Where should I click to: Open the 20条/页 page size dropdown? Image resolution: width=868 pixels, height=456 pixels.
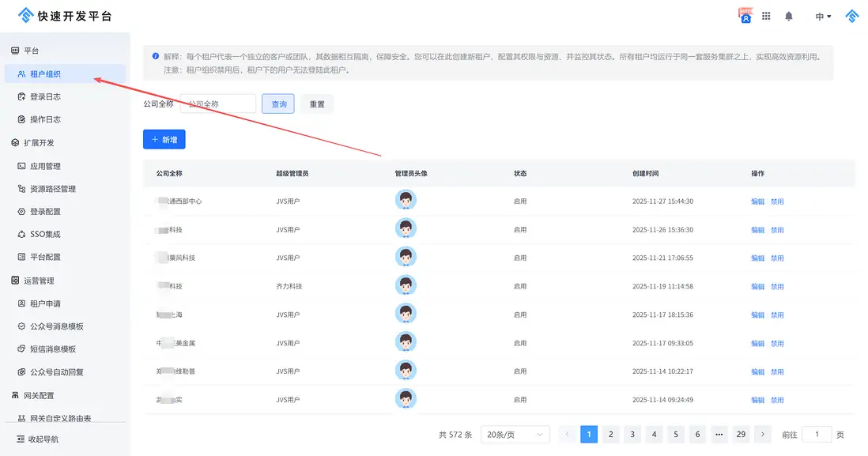515,435
